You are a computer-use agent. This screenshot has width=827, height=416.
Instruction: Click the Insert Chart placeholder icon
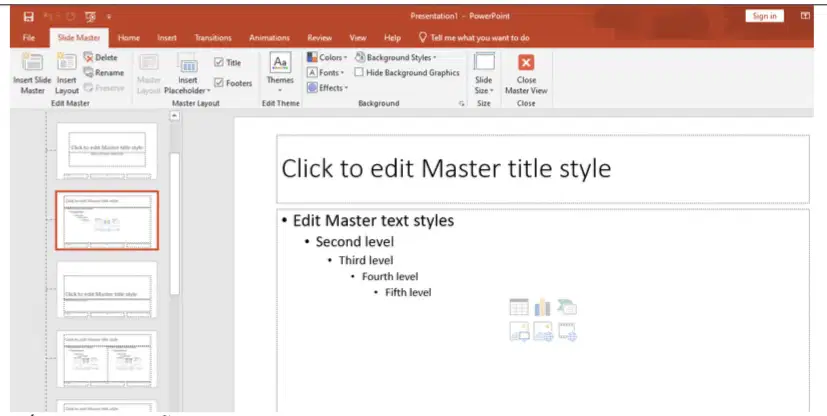[x=542, y=307]
